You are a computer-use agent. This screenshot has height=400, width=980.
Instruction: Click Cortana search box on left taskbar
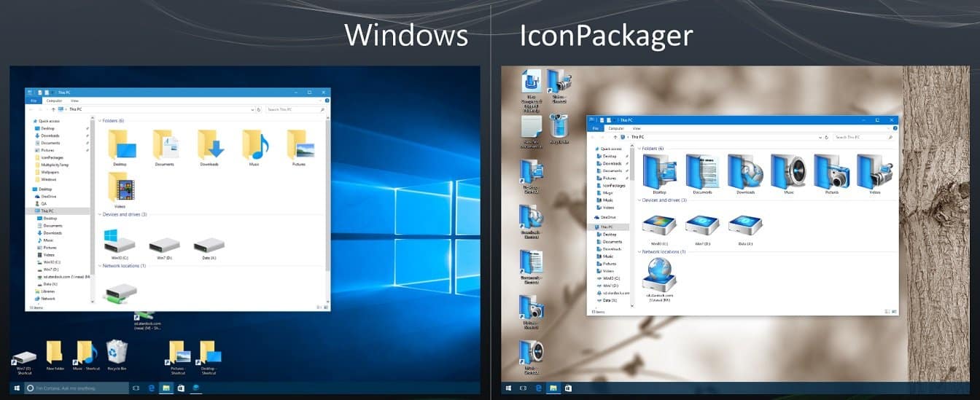(x=77, y=388)
